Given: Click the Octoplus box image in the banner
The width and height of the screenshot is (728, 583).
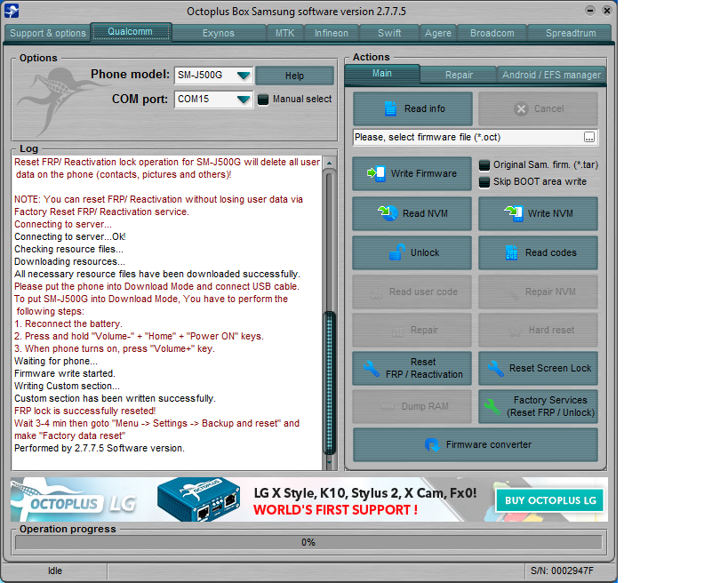Looking at the screenshot, I should 199,499.
